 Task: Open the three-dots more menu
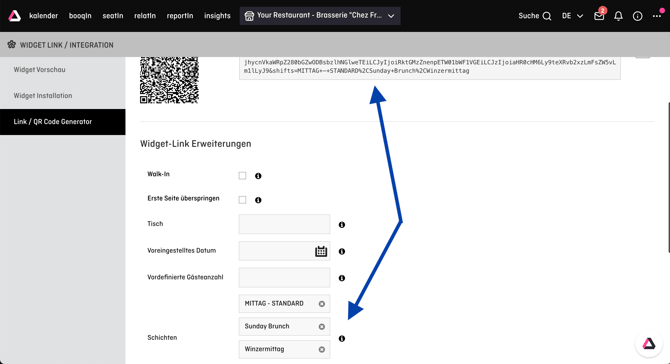point(657,16)
